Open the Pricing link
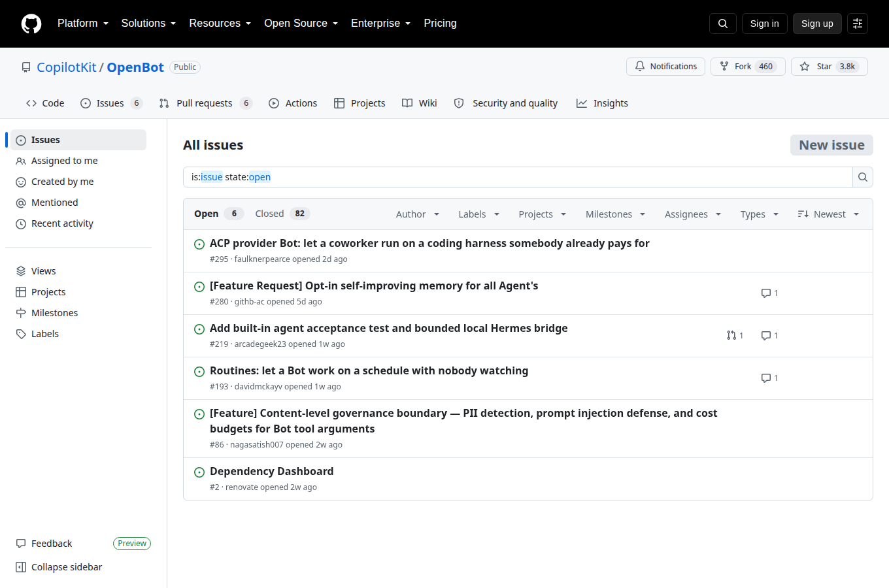Image resolution: width=889 pixels, height=588 pixels. coord(440,24)
